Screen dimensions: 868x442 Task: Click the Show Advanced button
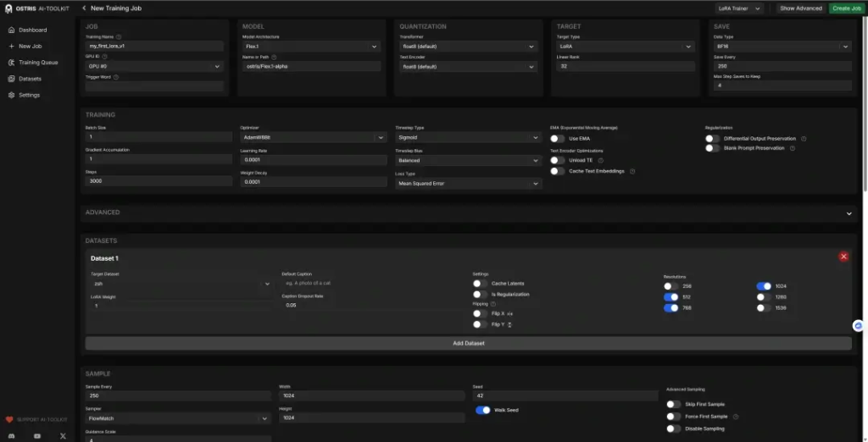click(800, 8)
